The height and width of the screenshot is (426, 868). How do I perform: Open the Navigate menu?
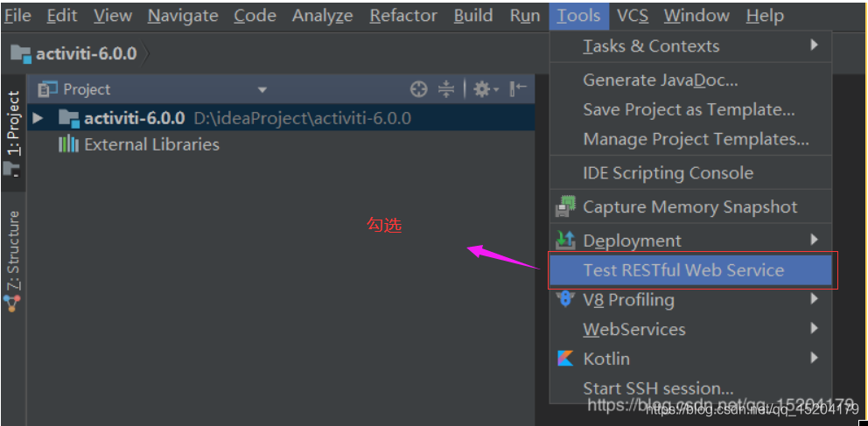click(x=183, y=16)
